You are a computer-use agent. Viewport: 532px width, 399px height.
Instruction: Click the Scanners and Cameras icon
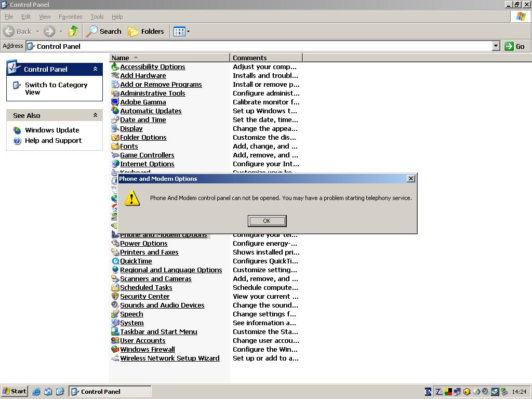[115, 278]
